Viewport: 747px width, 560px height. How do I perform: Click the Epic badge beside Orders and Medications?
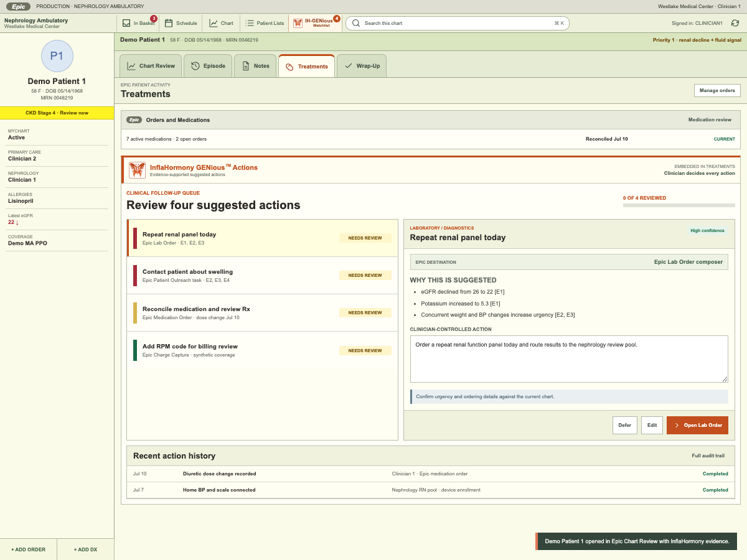134,120
